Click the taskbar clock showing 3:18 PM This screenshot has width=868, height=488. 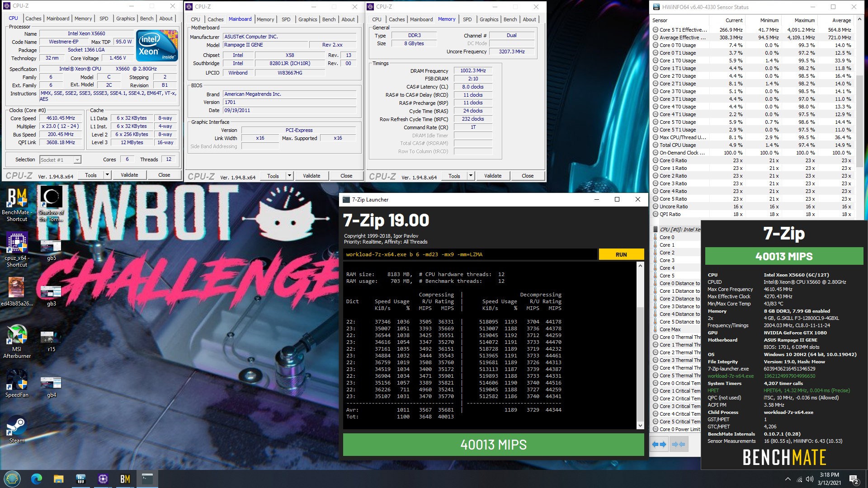pos(829,479)
